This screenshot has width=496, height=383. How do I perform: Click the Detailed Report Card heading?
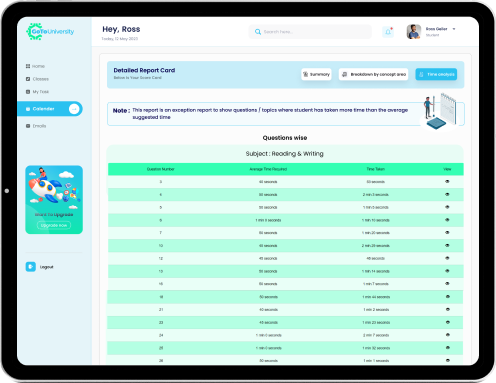click(x=144, y=70)
